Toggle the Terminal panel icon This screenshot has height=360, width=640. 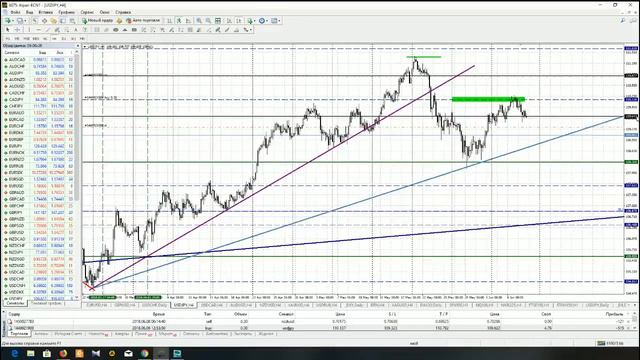click(x=62, y=20)
